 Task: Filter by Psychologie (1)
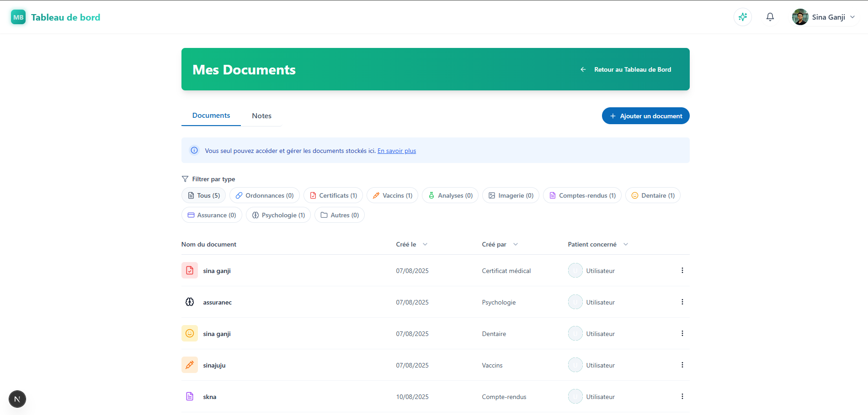(x=278, y=215)
